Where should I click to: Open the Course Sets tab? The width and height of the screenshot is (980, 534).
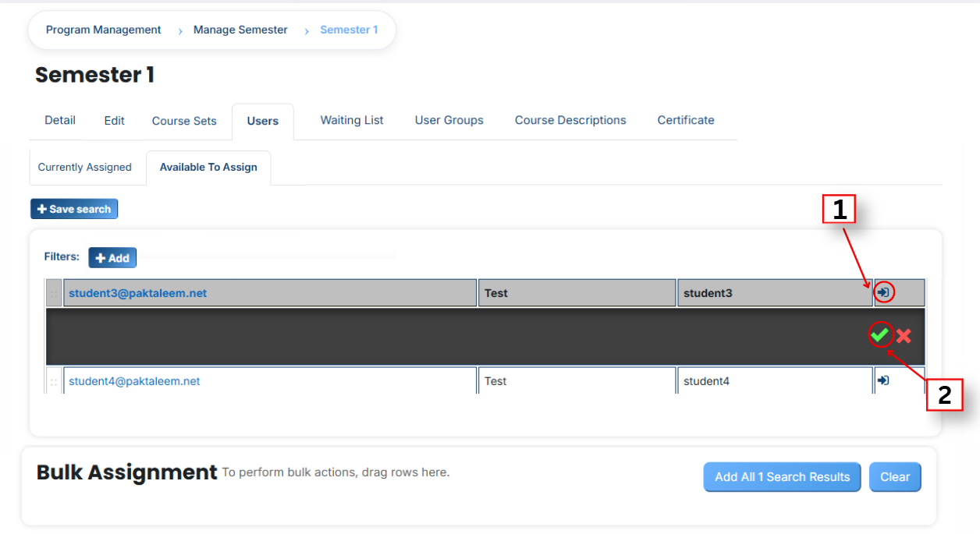(x=184, y=121)
